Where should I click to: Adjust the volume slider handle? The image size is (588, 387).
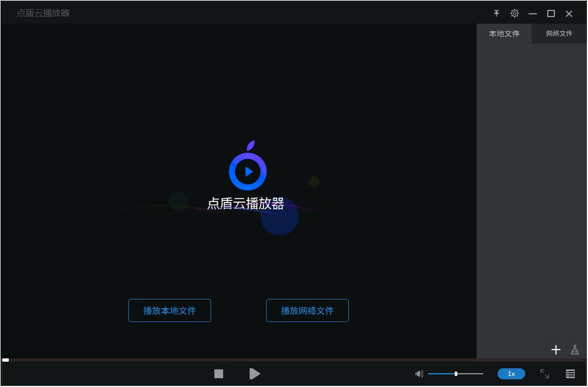(456, 374)
